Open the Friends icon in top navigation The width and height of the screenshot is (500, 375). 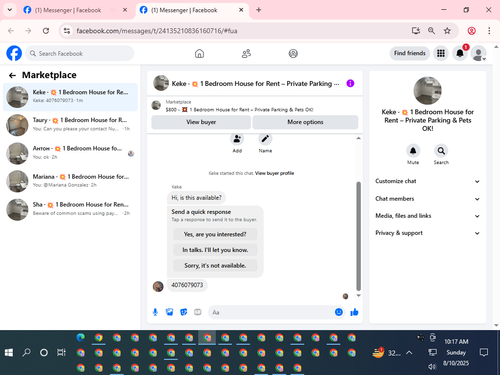246,53
